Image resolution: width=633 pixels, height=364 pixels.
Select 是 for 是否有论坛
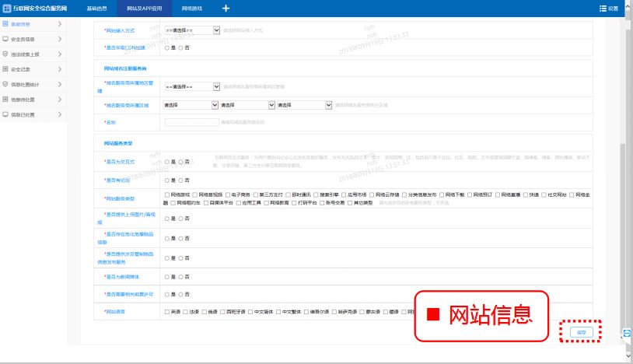167,180
